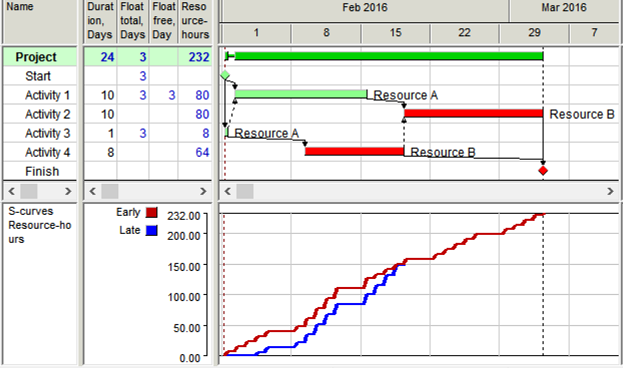This screenshot has height=369, width=627.
Task: Click the Duration, Days column header
Action: 100,22
